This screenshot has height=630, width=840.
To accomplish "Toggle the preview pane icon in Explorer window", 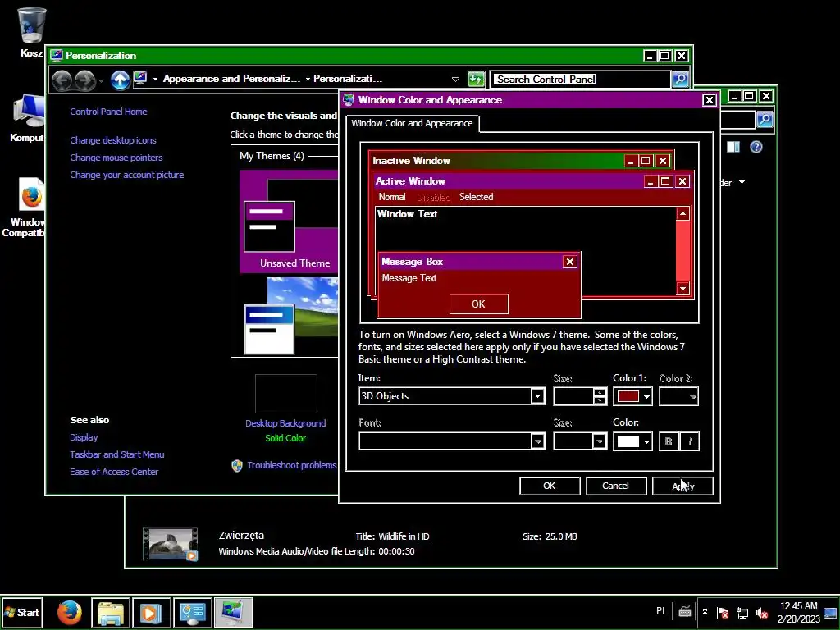I will click(x=733, y=147).
